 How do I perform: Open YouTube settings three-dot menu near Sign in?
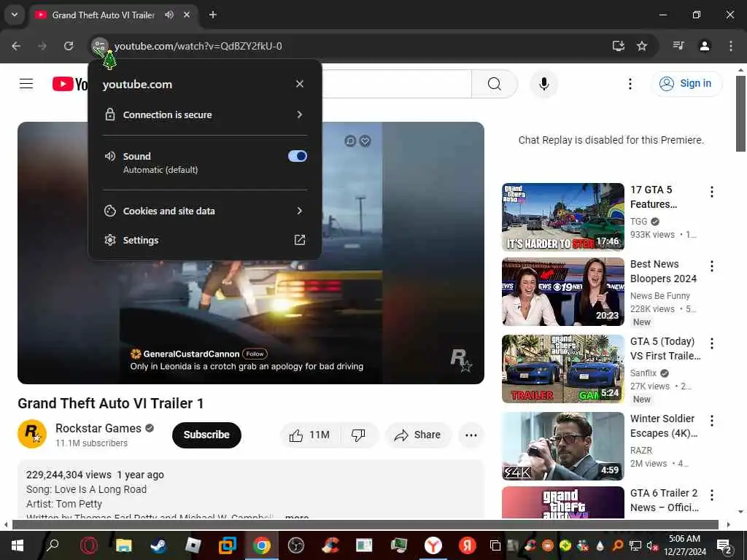tap(630, 84)
